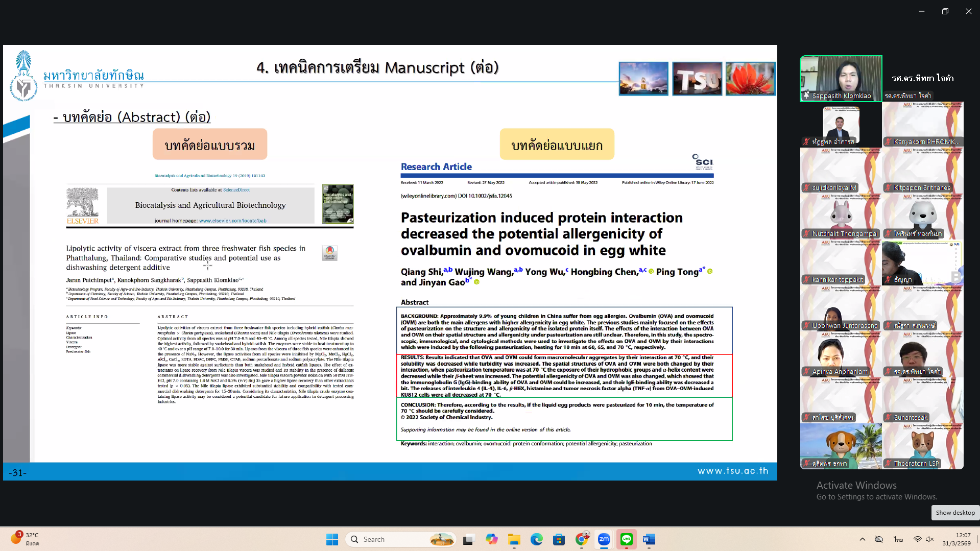Select Apinya Anphanlam's participant video
This screenshot has height=551, width=980.
tap(841, 354)
